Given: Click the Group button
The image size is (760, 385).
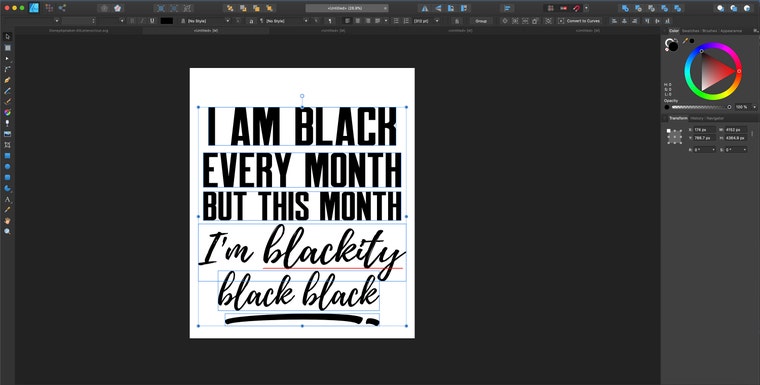Looking at the screenshot, I should coord(481,21).
